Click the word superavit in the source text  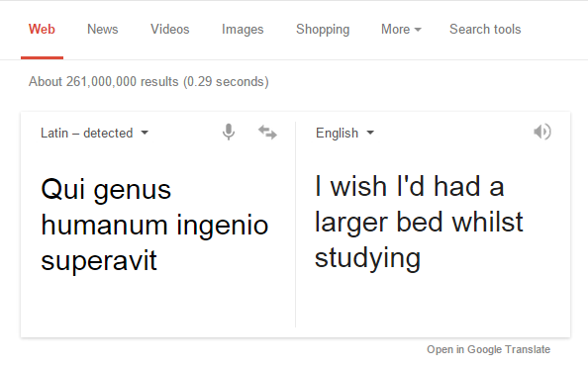(x=99, y=261)
